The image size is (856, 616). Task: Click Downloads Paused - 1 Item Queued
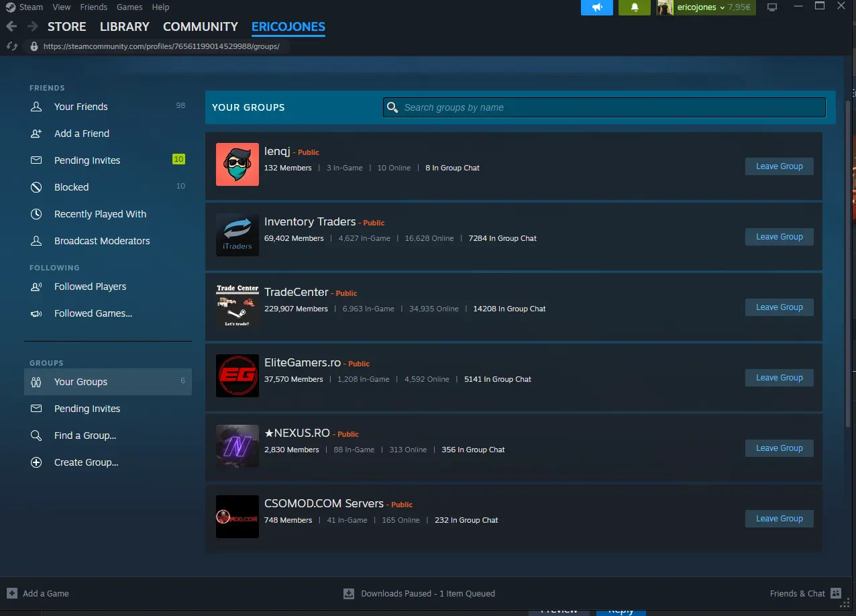(x=428, y=593)
